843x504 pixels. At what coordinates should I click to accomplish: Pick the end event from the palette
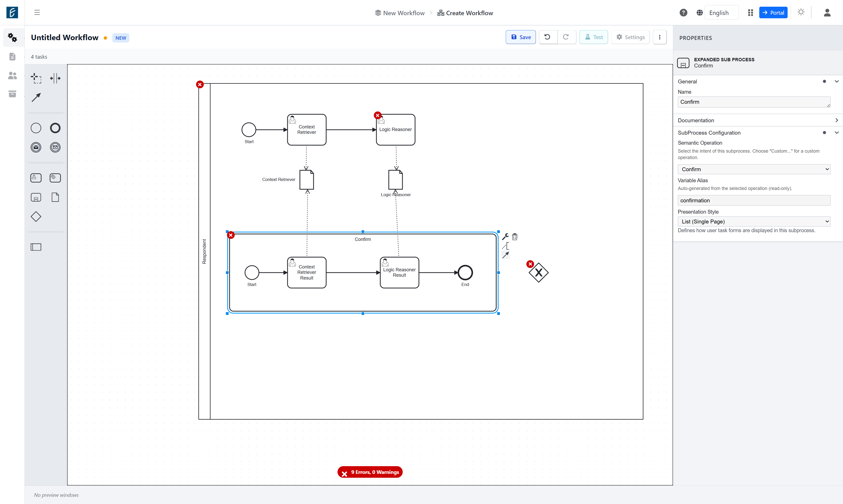pyautogui.click(x=55, y=128)
